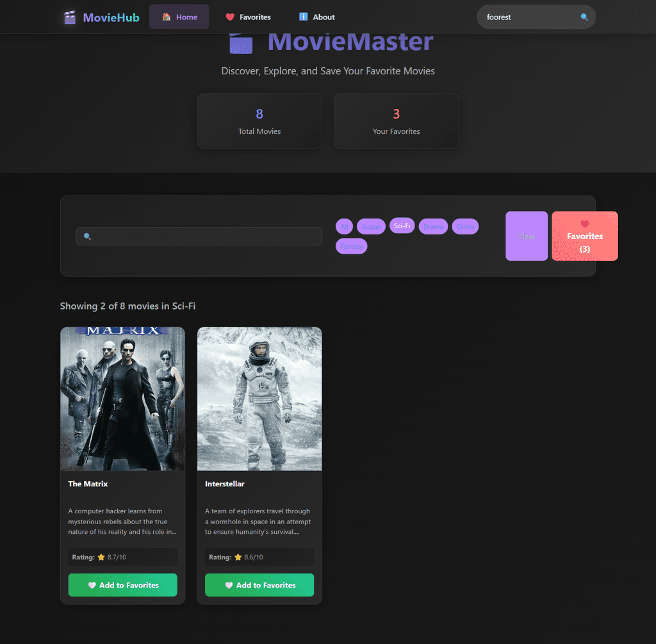Select the Drama genre filter
The width and height of the screenshot is (656, 644).
coord(433,227)
